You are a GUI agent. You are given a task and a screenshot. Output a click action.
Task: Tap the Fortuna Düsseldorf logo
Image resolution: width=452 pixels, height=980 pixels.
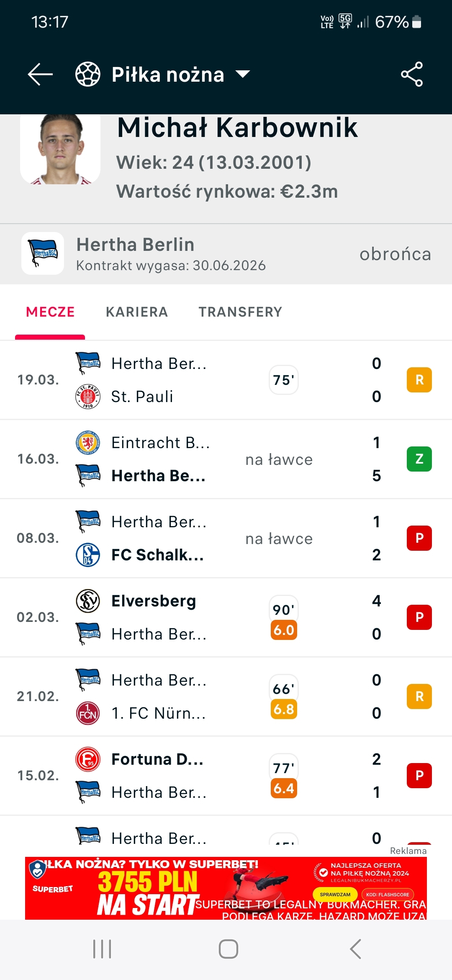click(x=88, y=759)
